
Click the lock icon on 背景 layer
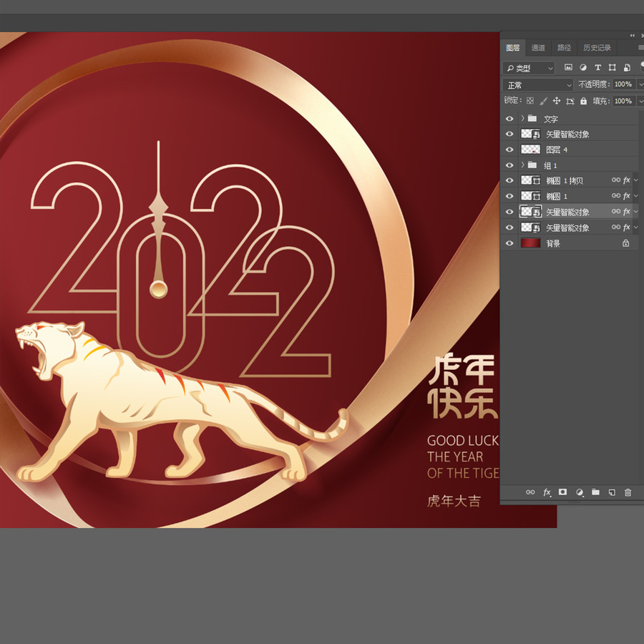625,243
